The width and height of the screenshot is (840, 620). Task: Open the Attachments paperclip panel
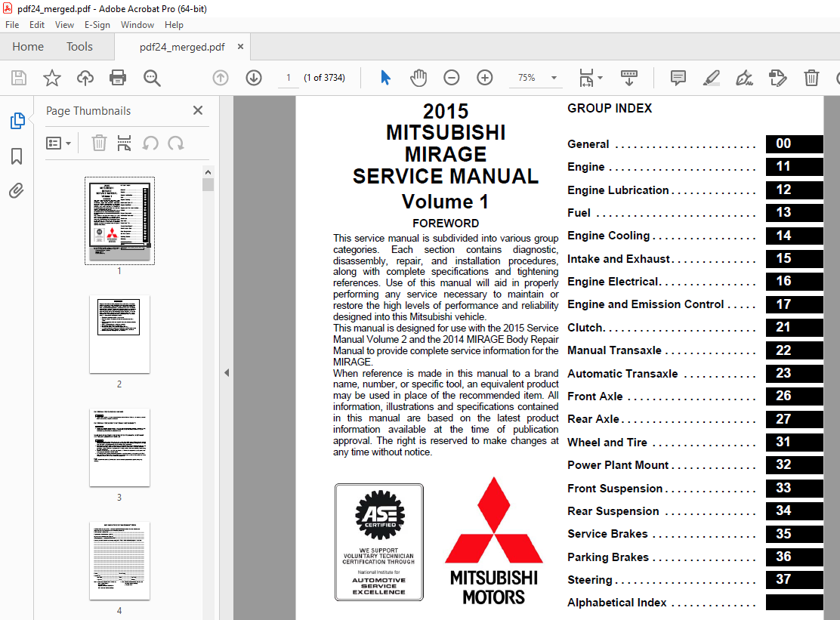pyautogui.click(x=17, y=190)
